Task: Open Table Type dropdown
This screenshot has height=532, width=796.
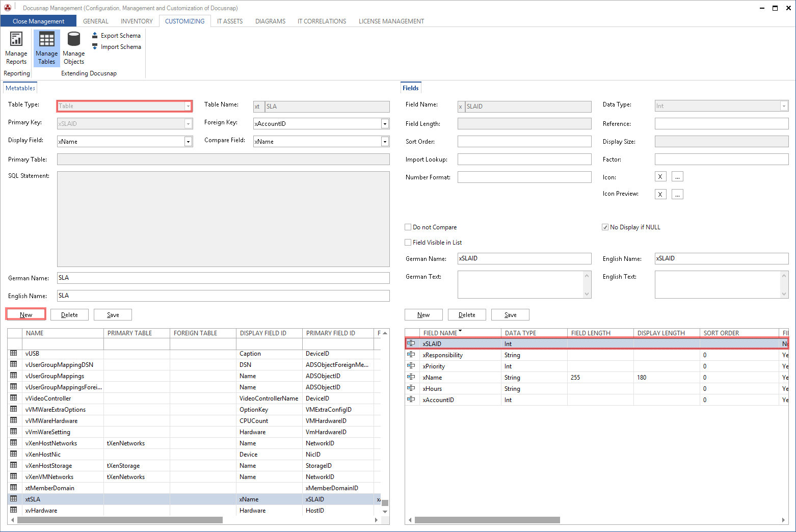Action: click(188, 106)
